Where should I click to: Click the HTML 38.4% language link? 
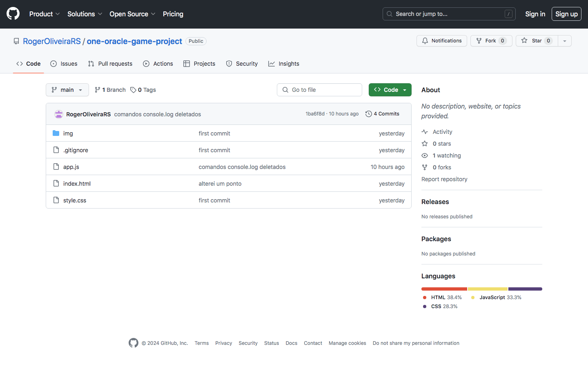tap(442, 298)
